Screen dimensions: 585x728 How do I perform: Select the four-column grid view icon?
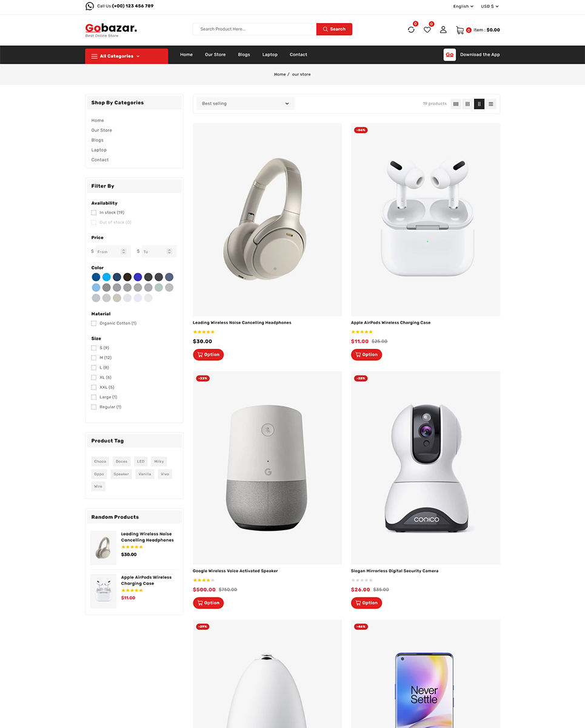456,104
